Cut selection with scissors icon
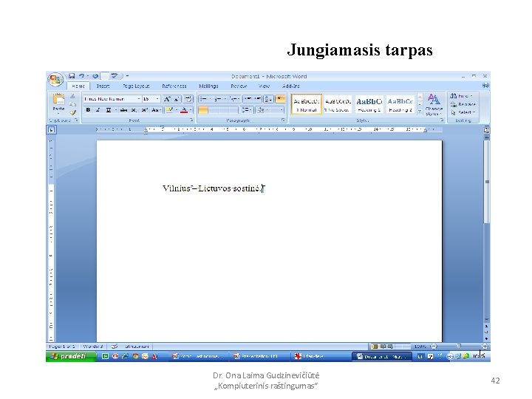Image resolution: width=532 pixels, height=399 pixels. point(72,96)
